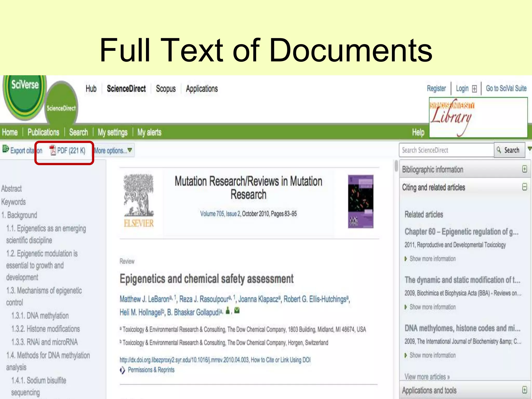The height and width of the screenshot is (399, 532).
Task: Collapse the Citing and related articles panel
Action: [x=524, y=187]
